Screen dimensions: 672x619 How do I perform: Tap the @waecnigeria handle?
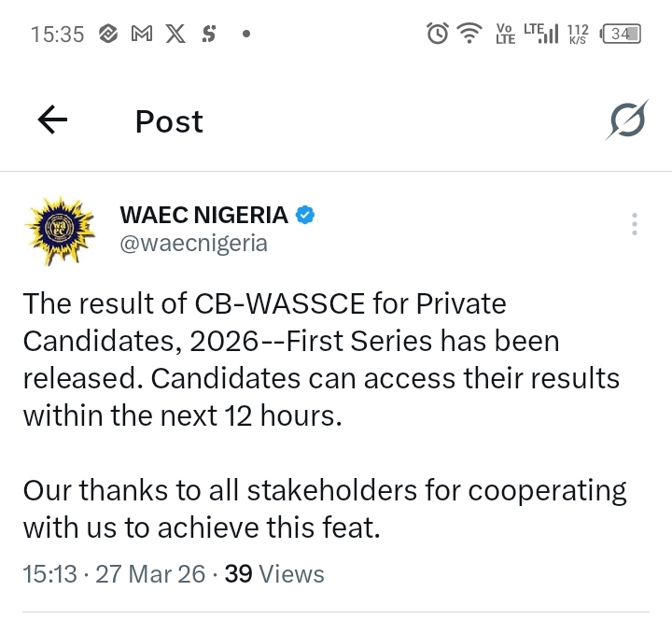193,244
